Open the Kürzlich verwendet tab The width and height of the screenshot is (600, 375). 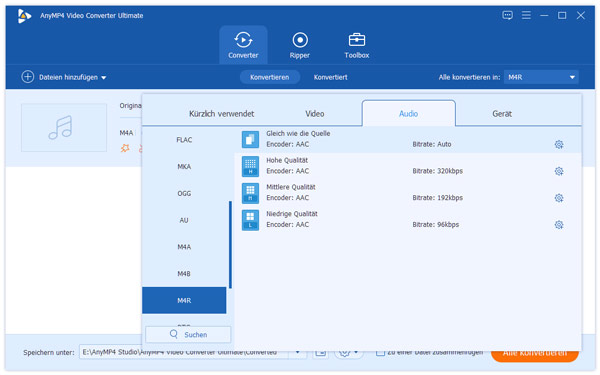click(222, 114)
